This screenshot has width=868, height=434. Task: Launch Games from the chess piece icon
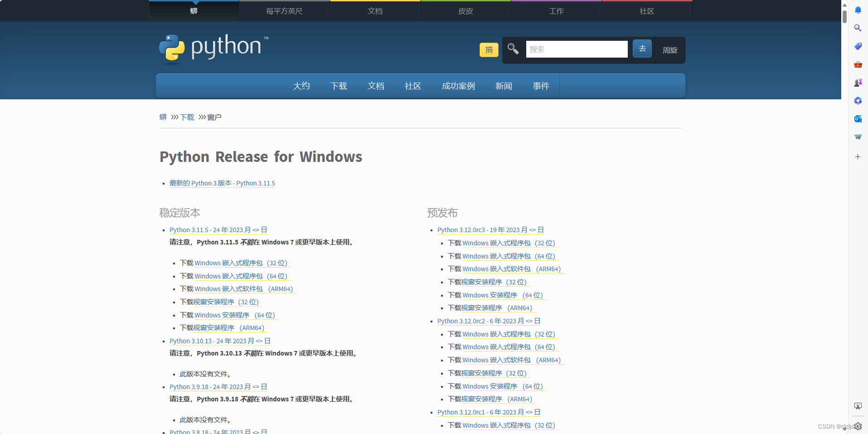[x=857, y=83]
